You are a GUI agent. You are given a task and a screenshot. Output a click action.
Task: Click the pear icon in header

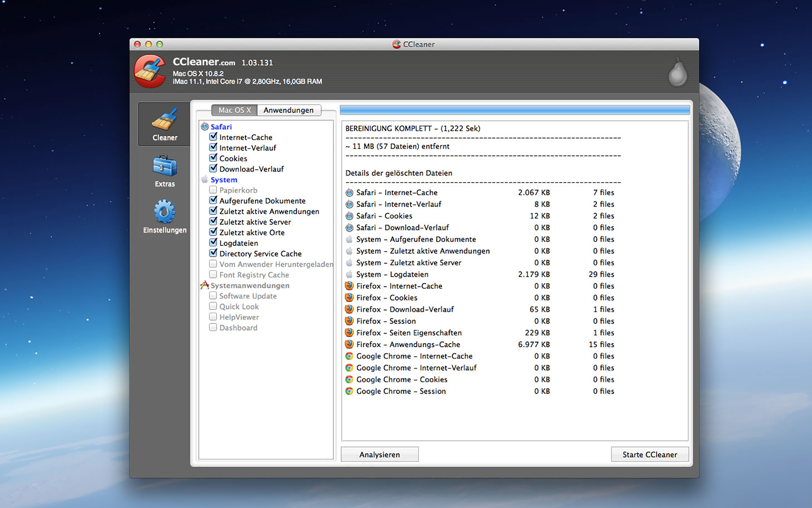pyautogui.click(x=678, y=72)
